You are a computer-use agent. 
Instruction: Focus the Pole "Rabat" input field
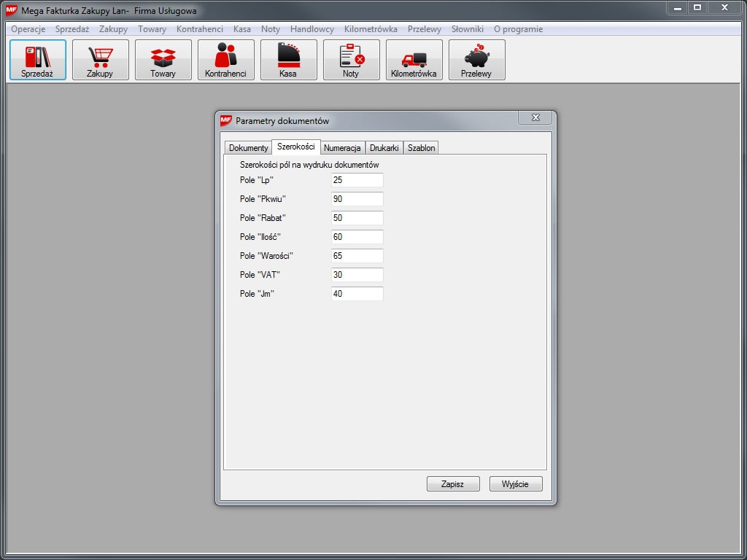(x=357, y=218)
